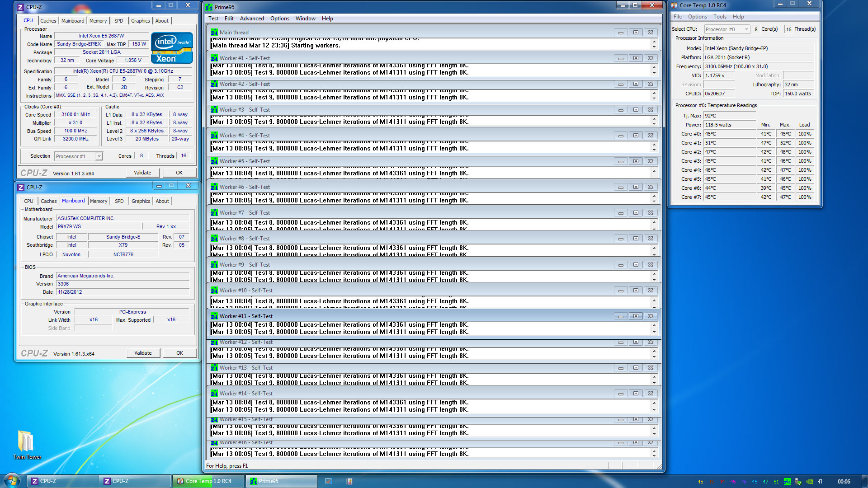This screenshot has width=868, height=488.
Task: Open Help menu in Core Temp
Action: (x=738, y=17)
